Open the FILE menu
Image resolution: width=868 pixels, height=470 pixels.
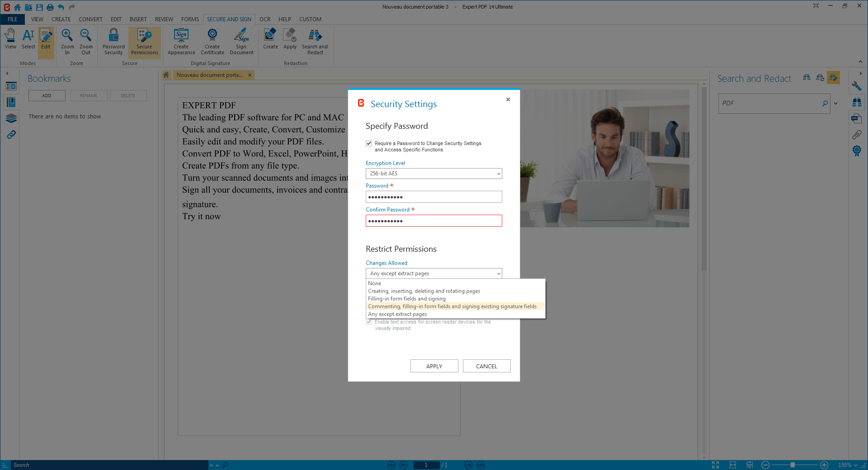[13, 19]
